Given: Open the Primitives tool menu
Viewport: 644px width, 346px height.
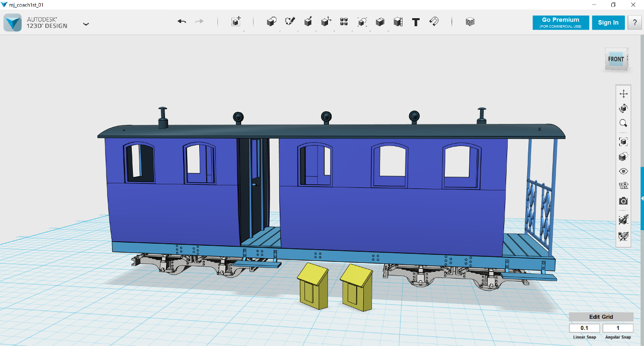Looking at the screenshot, I should click(272, 22).
